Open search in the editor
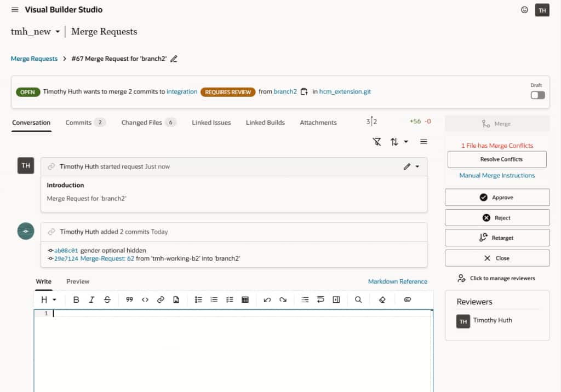This screenshot has width=561, height=392. (358, 299)
